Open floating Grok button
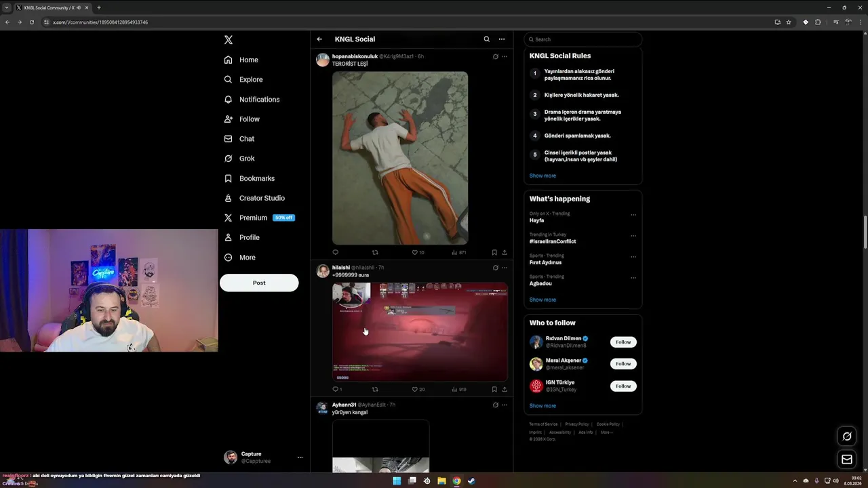This screenshot has height=488, width=868. (847, 436)
